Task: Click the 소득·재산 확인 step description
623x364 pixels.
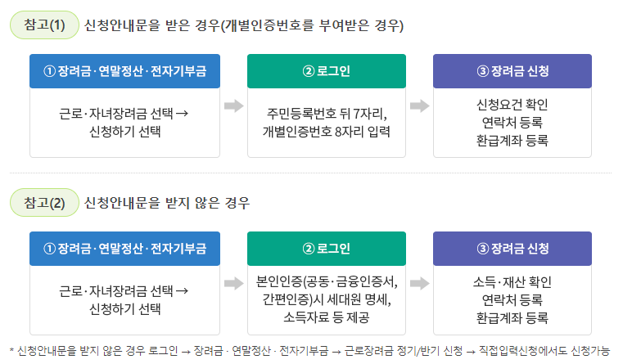Action: point(512,299)
